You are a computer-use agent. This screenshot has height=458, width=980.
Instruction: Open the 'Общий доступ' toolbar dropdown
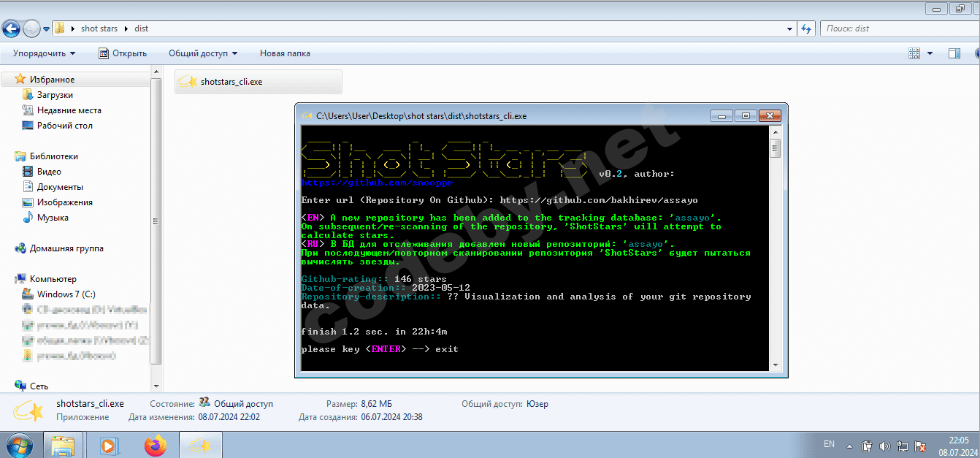tap(203, 53)
